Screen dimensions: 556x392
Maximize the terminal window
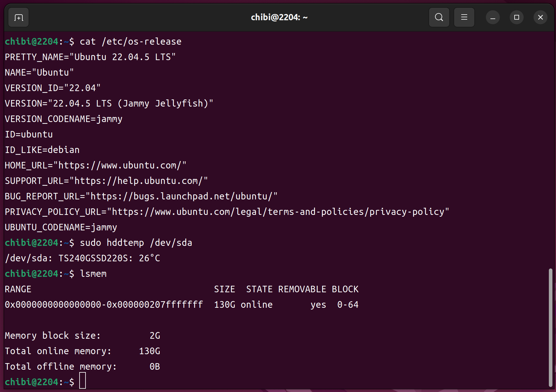point(516,18)
